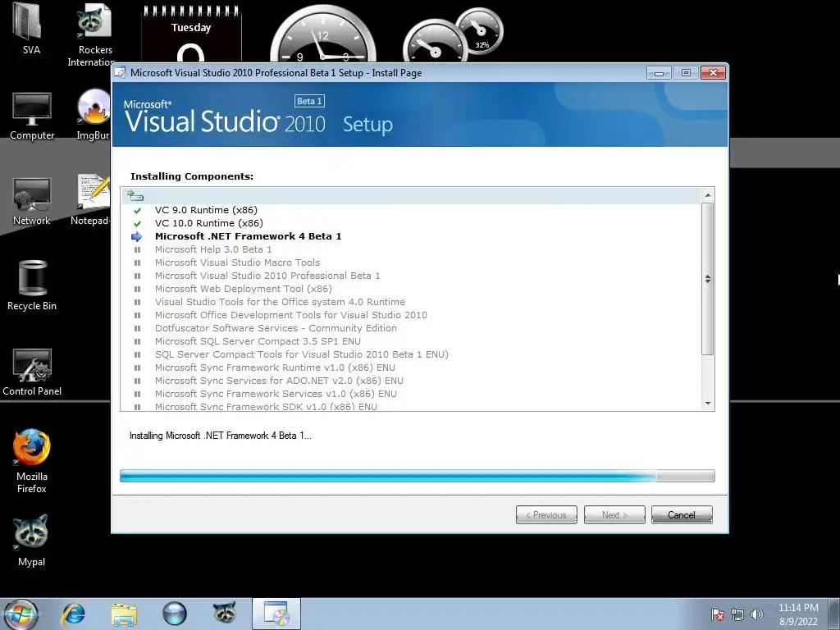The height and width of the screenshot is (630, 840).
Task: Open the Windows Start orb
Action: [x=21, y=614]
